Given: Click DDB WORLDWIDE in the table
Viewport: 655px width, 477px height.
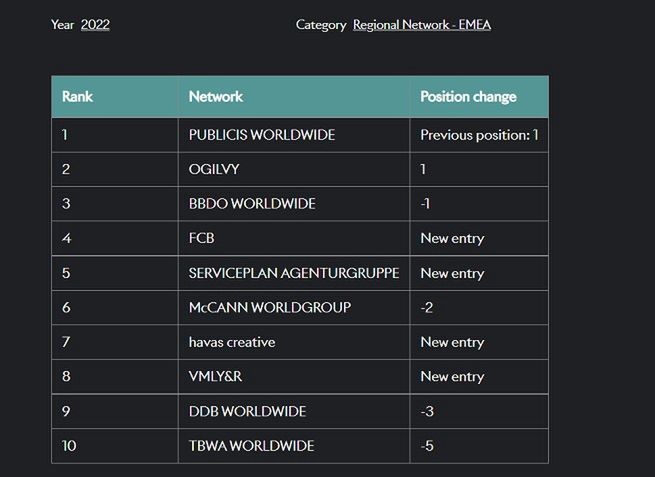Looking at the screenshot, I should pyautogui.click(x=248, y=411).
